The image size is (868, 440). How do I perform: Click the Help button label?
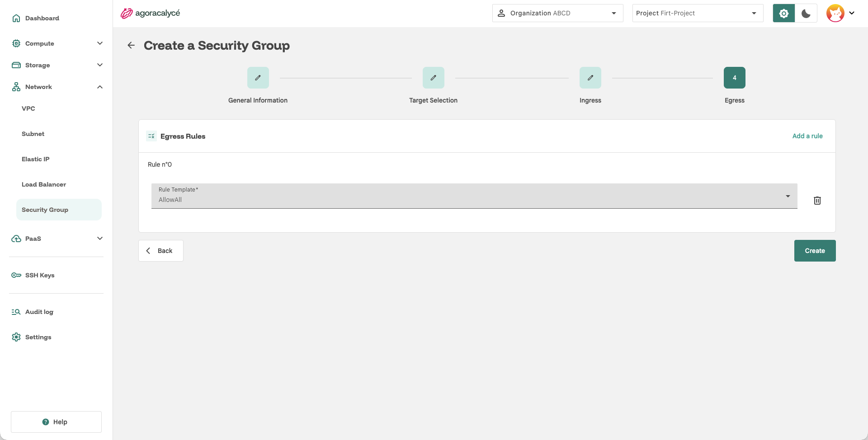click(x=60, y=422)
